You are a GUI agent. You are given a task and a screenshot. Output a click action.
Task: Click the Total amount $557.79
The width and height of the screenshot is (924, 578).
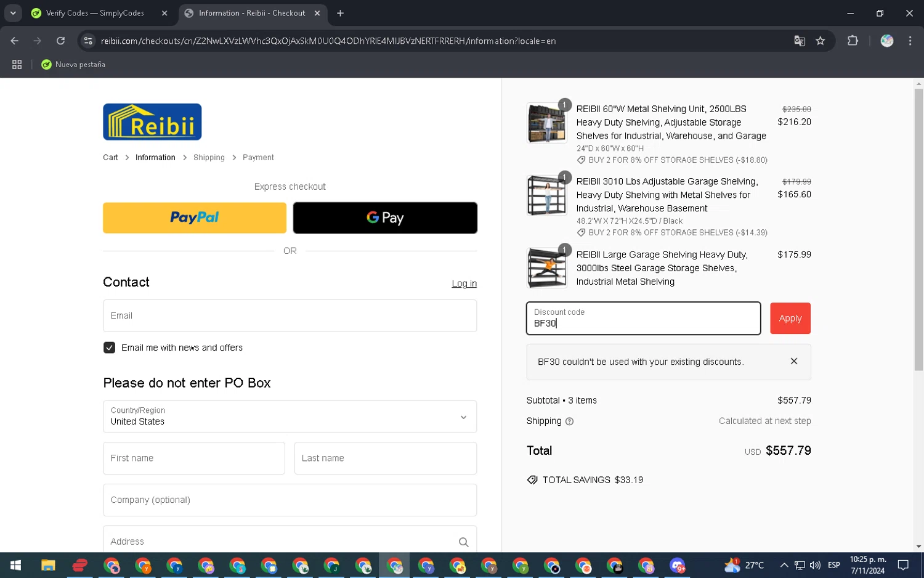[x=788, y=451]
